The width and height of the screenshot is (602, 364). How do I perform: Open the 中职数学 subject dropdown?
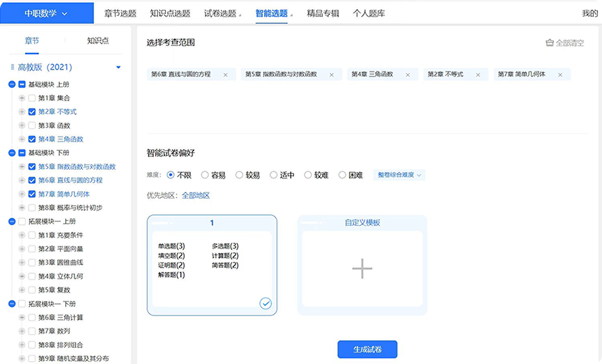pos(46,14)
